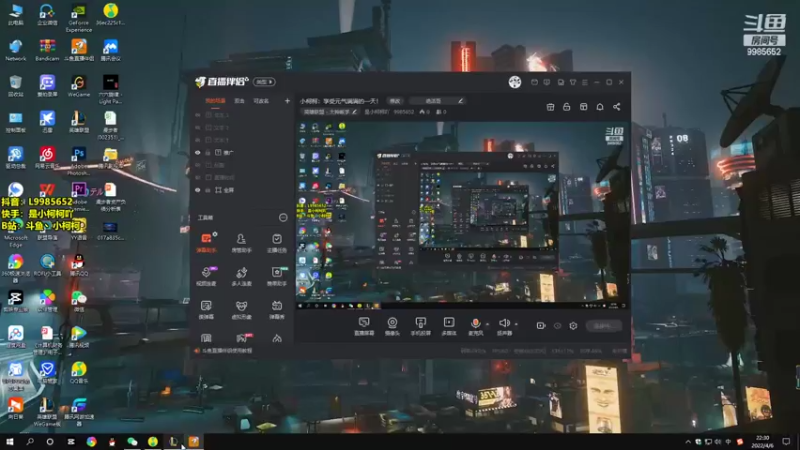Viewport: 800px width, 450px height.
Task: Click the user avatar in the title bar
Action: tap(515, 82)
